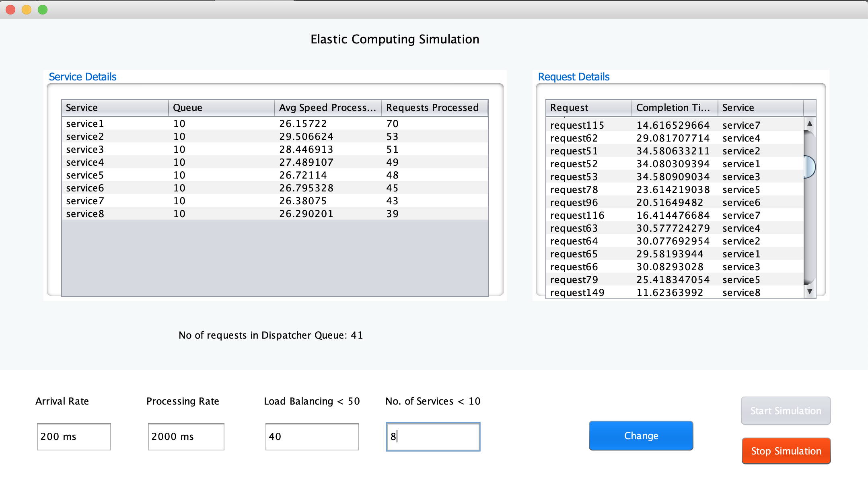Click the Load Balancing value field
868x481 pixels.
coord(312,436)
